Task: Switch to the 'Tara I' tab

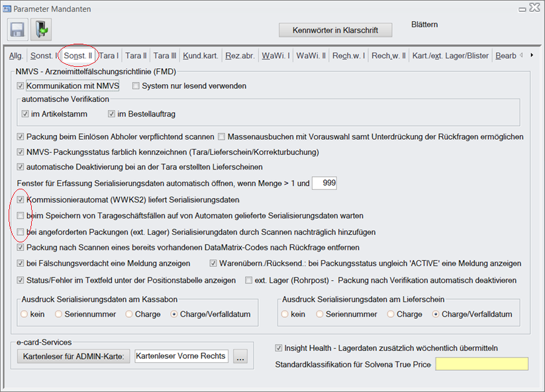Action: (x=109, y=56)
